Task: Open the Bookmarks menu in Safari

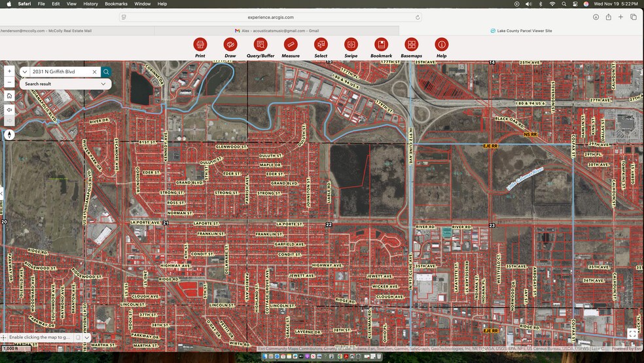Action: point(116,4)
